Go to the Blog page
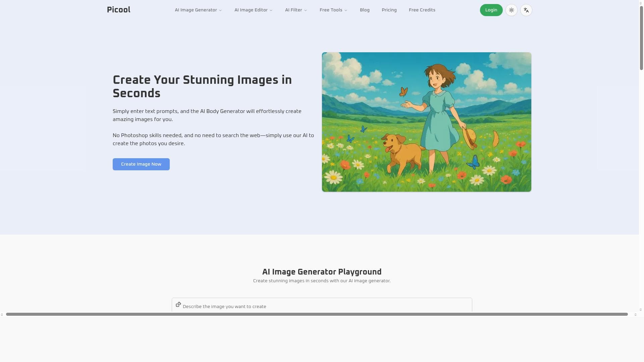Image resolution: width=644 pixels, height=362 pixels. [x=365, y=10]
